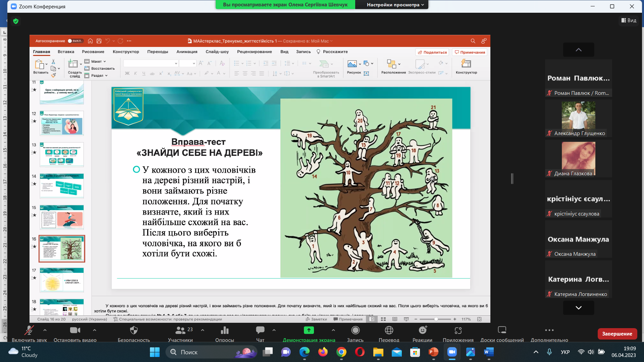Click the green encryption shield icon
644x362 pixels.
16,21
